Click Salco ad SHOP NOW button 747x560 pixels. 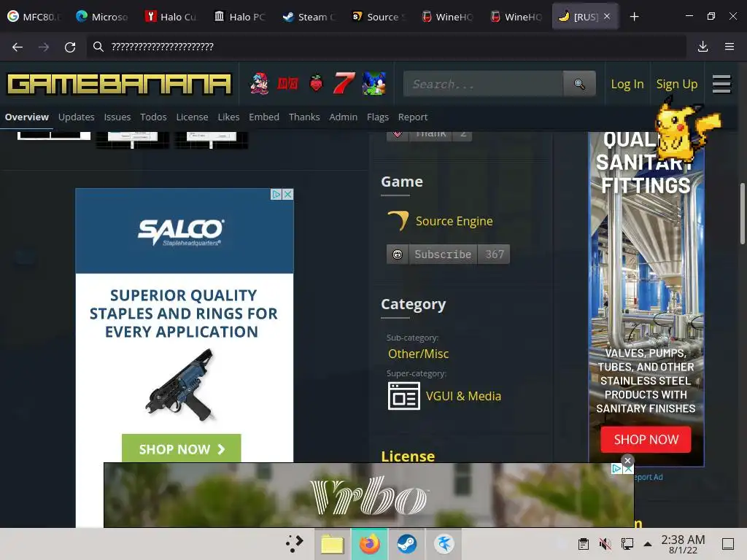[x=182, y=448]
